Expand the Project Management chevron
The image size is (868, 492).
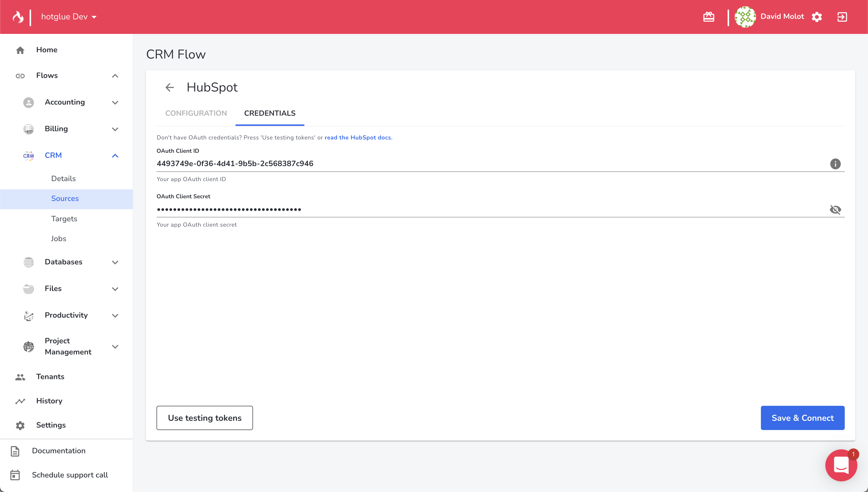click(x=115, y=347)
